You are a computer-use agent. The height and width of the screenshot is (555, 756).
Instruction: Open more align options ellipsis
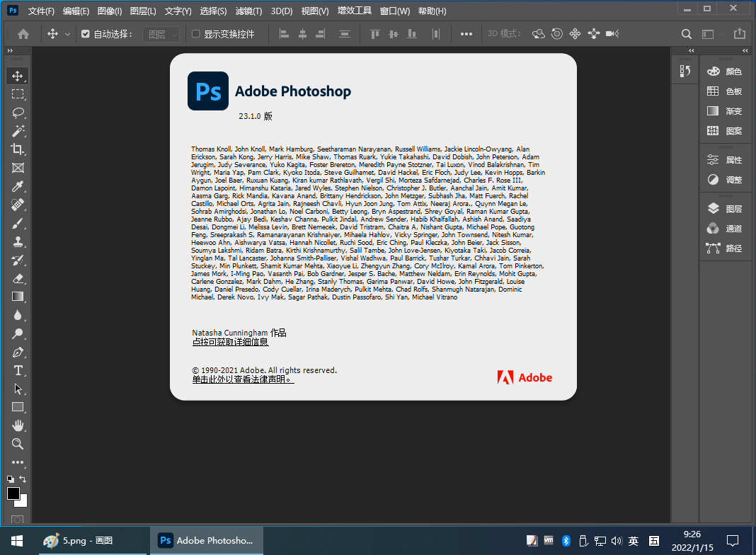466,34
